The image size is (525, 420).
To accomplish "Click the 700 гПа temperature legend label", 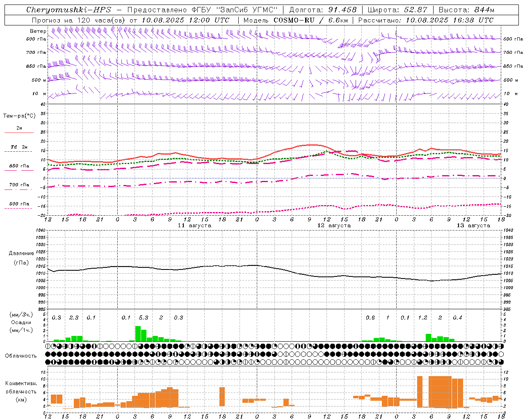I will point(19,185).
